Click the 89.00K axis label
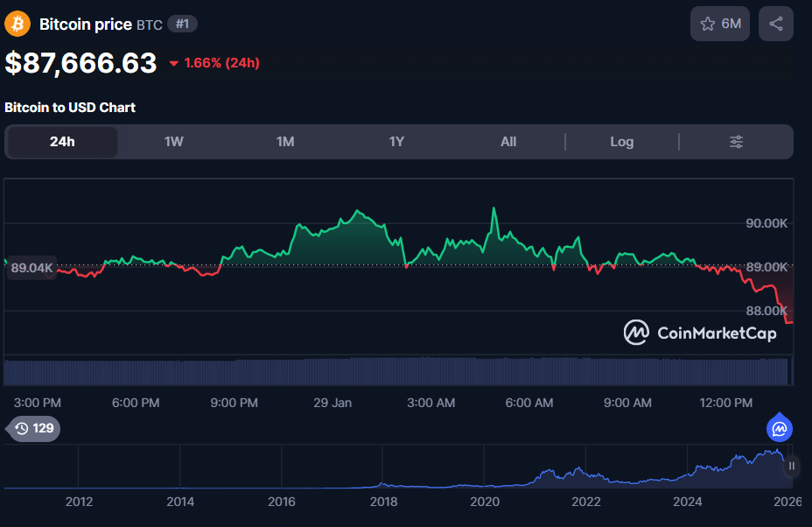The width and height of the screenshot is (812, 527). click(x=766, y=267)
